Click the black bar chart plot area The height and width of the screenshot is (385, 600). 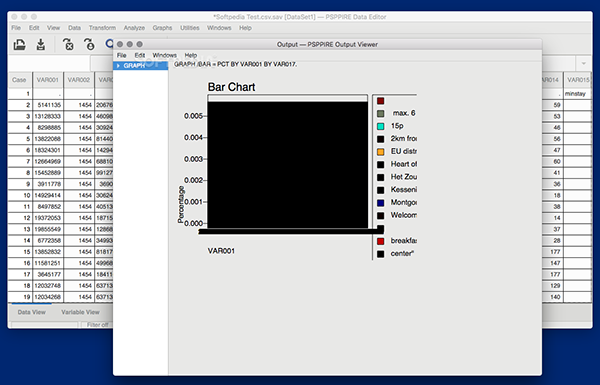click(x=288, y=165)
